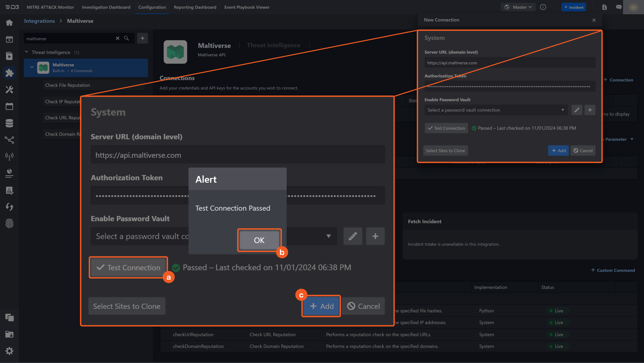Image resolution: width=644 pixels, height=363 pixels.
Task: Select the wrench utility tools icon in sidebar
Action: pos(9,89)
